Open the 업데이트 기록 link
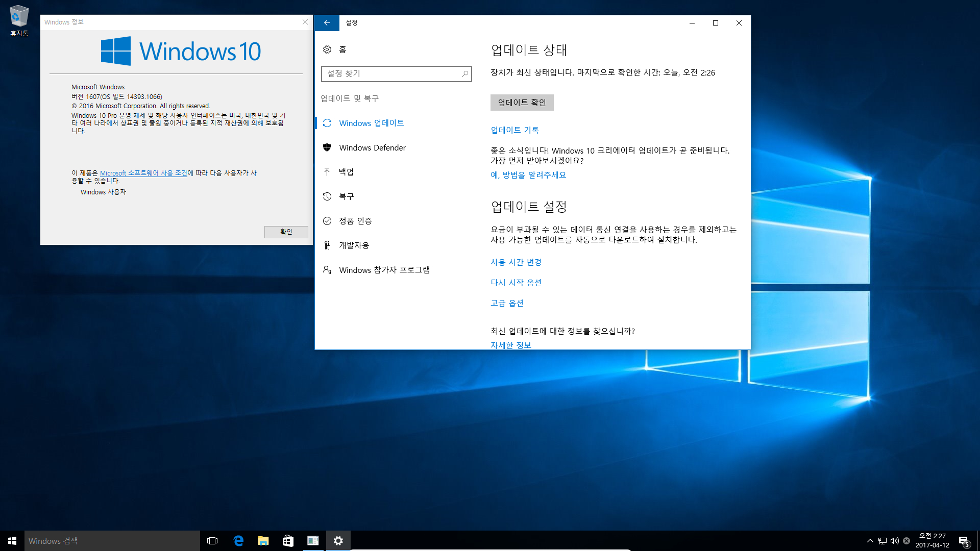 [514, 130]
